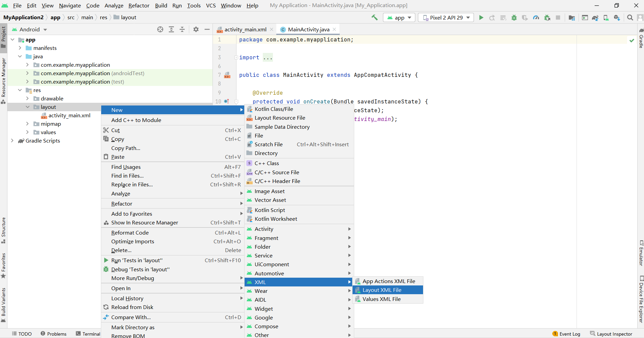Expand the drawable folder node
644x338 pixels.
point(27,98)
